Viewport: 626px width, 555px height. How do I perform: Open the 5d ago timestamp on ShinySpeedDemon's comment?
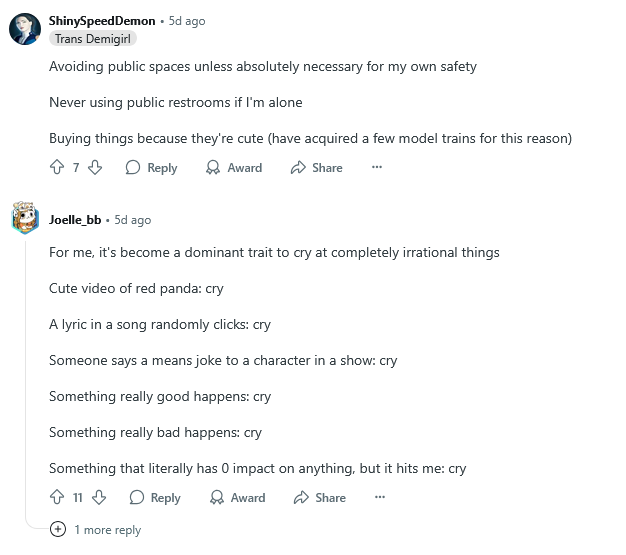click(185, 20)
